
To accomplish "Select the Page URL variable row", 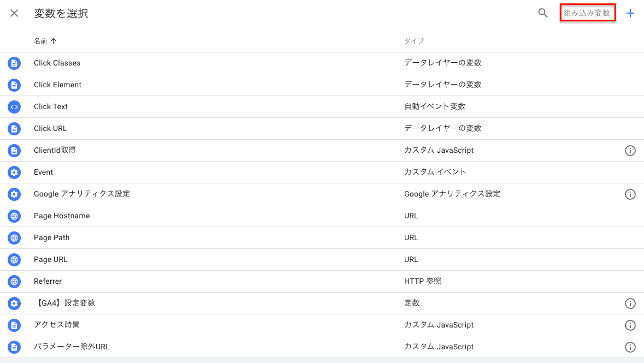I will click(x=322, y=259).
